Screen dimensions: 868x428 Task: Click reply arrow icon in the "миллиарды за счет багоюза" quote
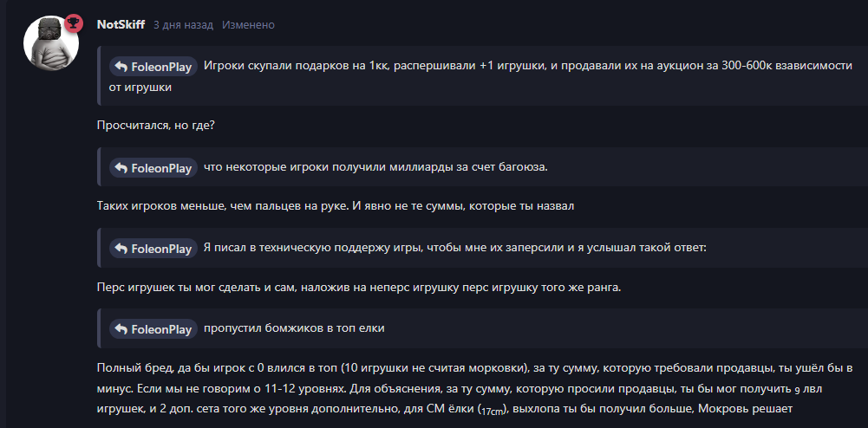pyautogui.click(x=121, y=168)
